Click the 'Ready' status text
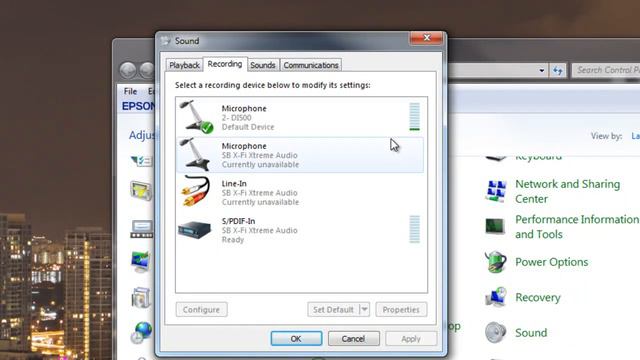Image resolution: width=640 pixels, height=360 pixels. [233, 240]
